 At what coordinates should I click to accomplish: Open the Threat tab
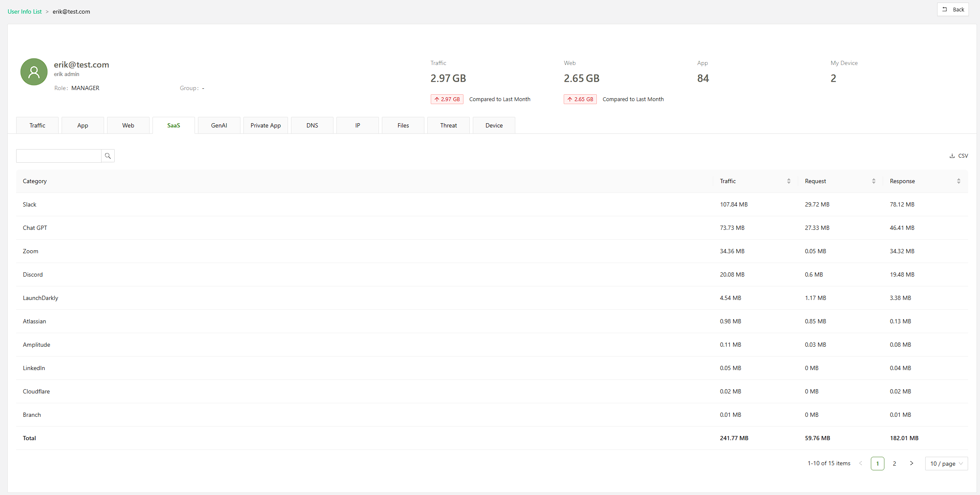tap(448, 125)
